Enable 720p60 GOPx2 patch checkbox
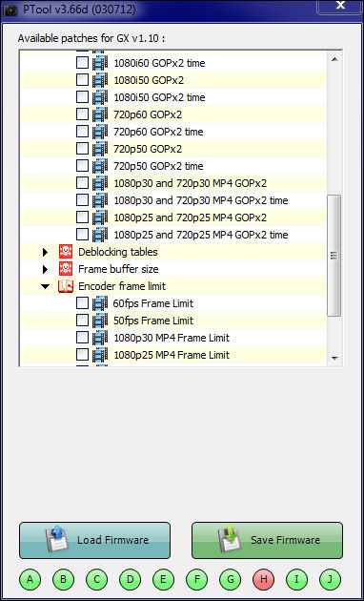 coord(82,114)
